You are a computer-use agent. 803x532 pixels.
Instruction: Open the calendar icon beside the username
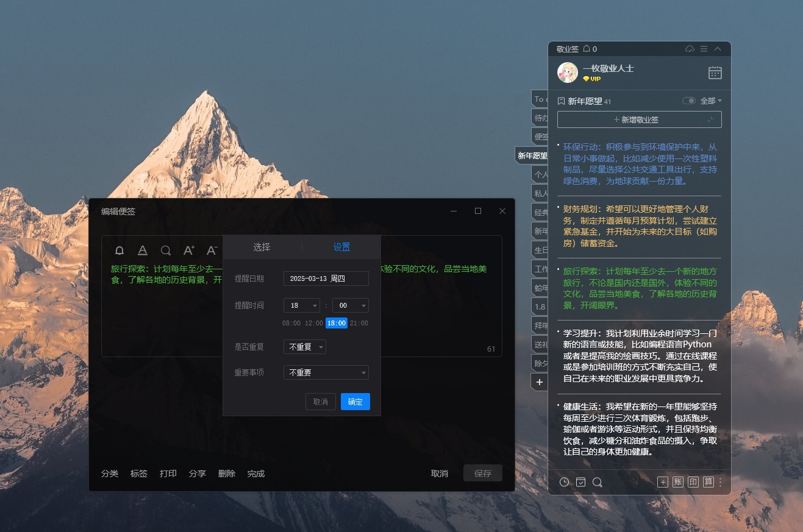pyautogui.click(x=715, y=73)
